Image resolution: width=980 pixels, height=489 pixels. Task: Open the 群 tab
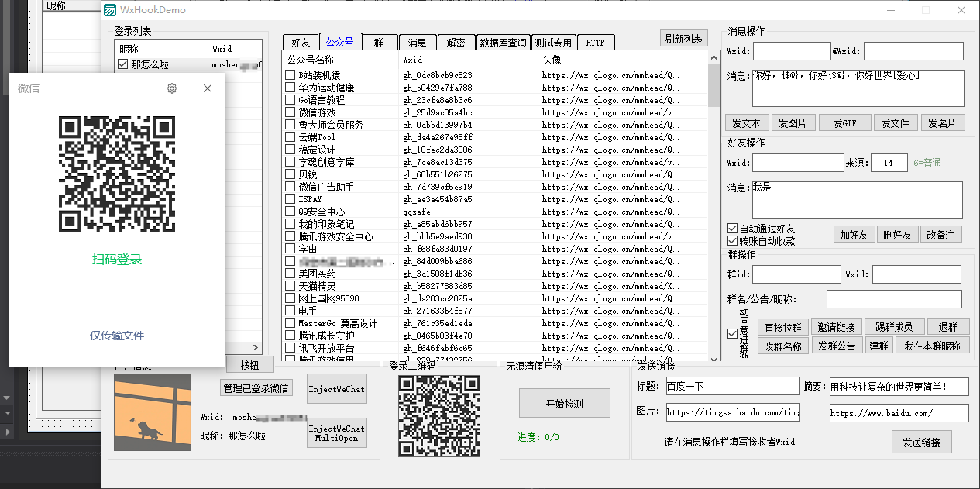tap(379, 43)
